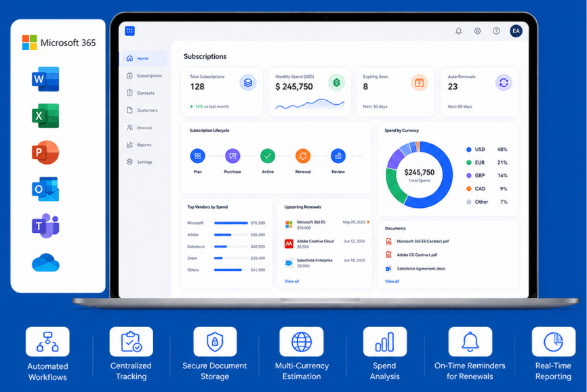Viewport: 587px width, 392px height.
Task: Open the Microsoft 365 E5 renewal entry
Action: coord(327,224)
